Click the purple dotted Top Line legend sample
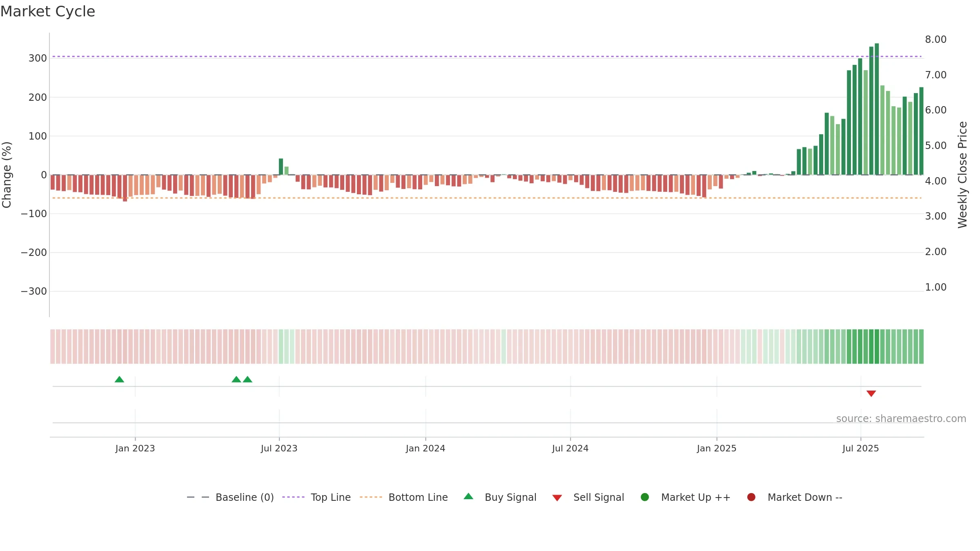The width and height of the screenshot is (980, 551). coord(293,497)
